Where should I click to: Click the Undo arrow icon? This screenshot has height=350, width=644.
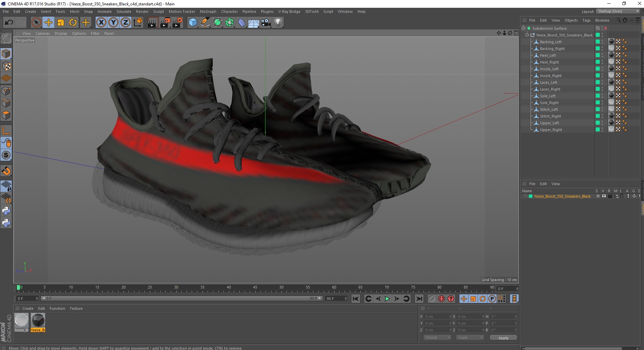click(x=9, y=23)
